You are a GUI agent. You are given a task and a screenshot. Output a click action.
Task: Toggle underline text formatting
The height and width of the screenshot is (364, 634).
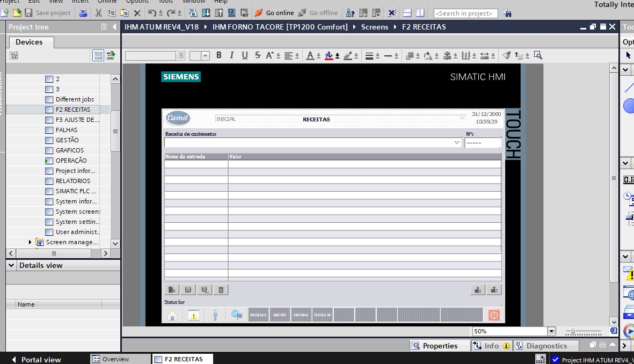(x=245, y=55)
